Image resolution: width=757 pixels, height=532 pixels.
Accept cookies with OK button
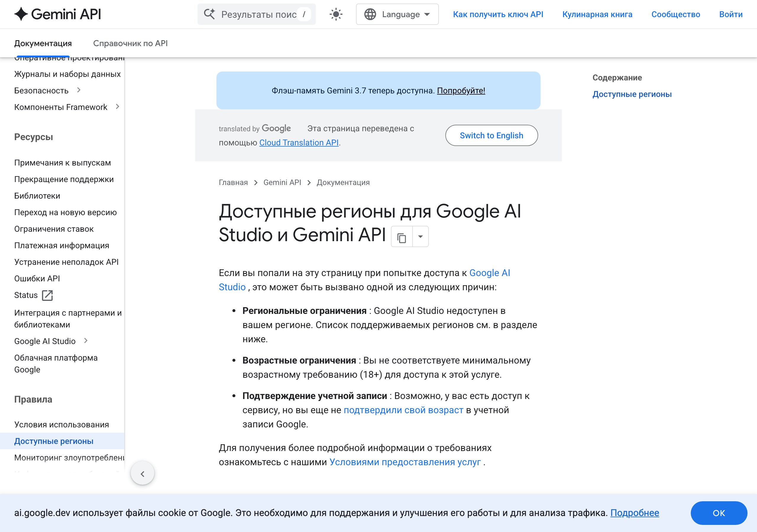point(719,513)
